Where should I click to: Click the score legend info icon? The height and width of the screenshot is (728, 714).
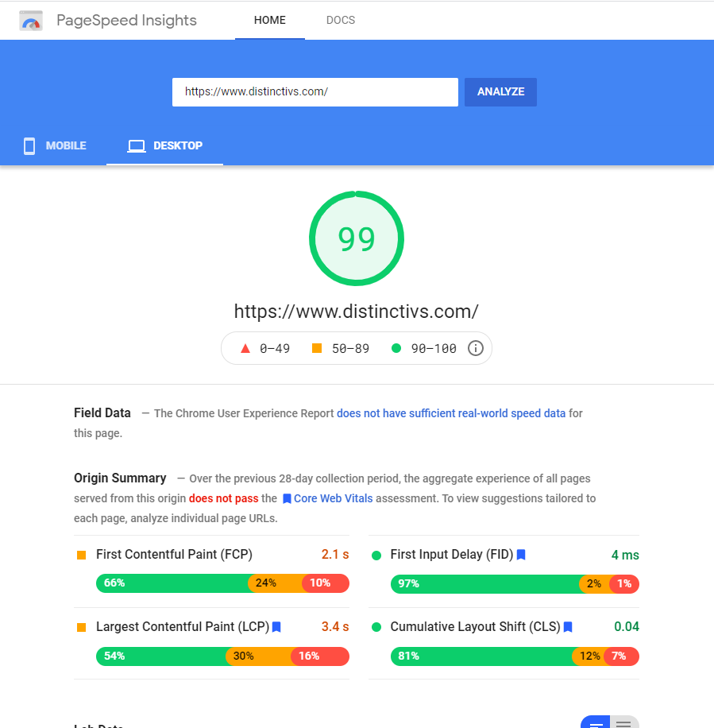point(476,348)
